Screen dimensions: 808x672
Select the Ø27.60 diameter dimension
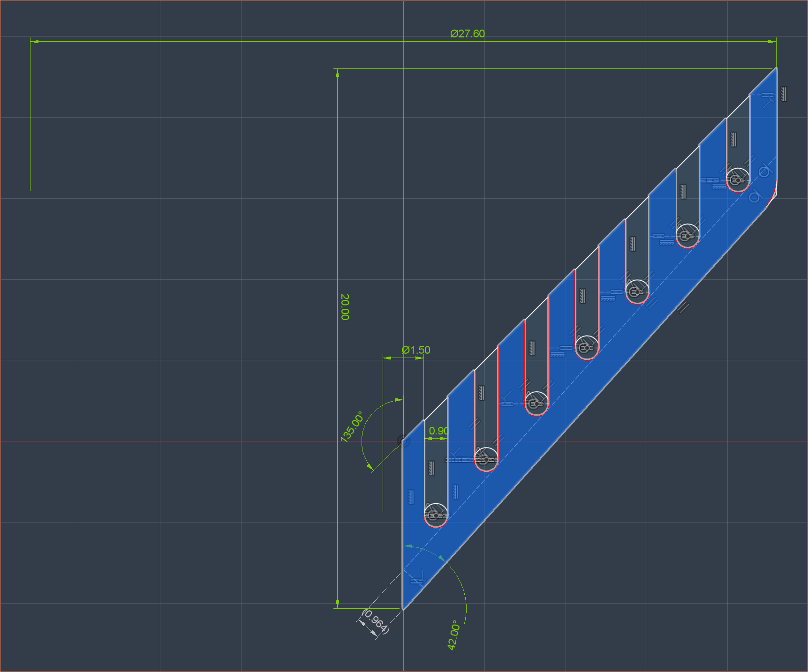coord(467,34)
